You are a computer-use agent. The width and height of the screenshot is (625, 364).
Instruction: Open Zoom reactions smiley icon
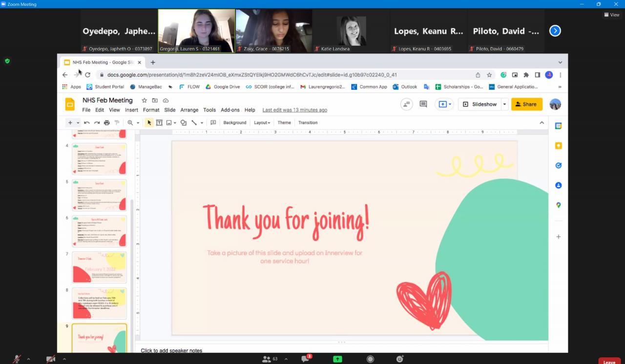pos(400,359)
